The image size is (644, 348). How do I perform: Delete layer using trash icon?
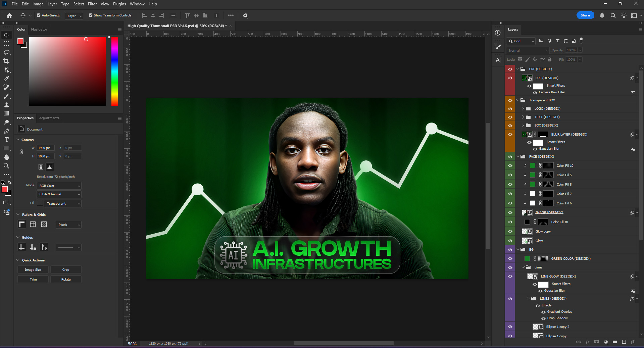(633, 342)
